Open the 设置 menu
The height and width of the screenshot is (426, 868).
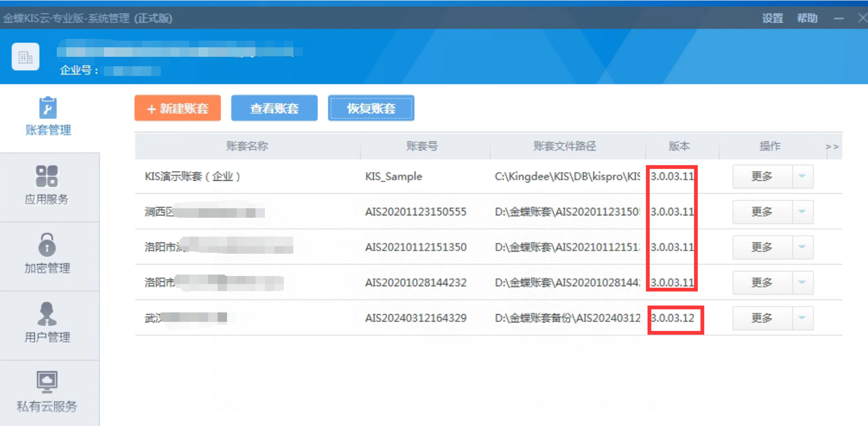[x=772, y=18]
